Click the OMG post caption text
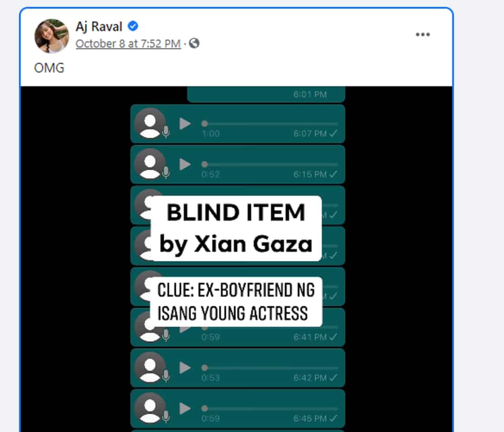This screenshot has height=432, width=504. [49, 68]
